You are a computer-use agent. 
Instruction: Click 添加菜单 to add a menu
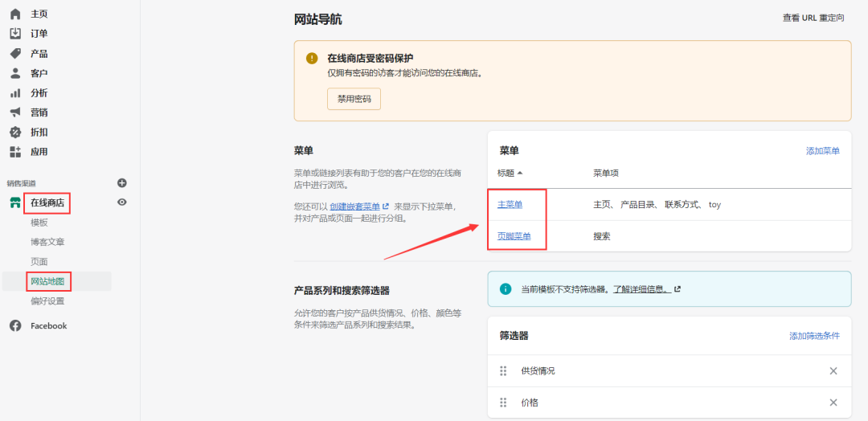click(x=822, y=151)
